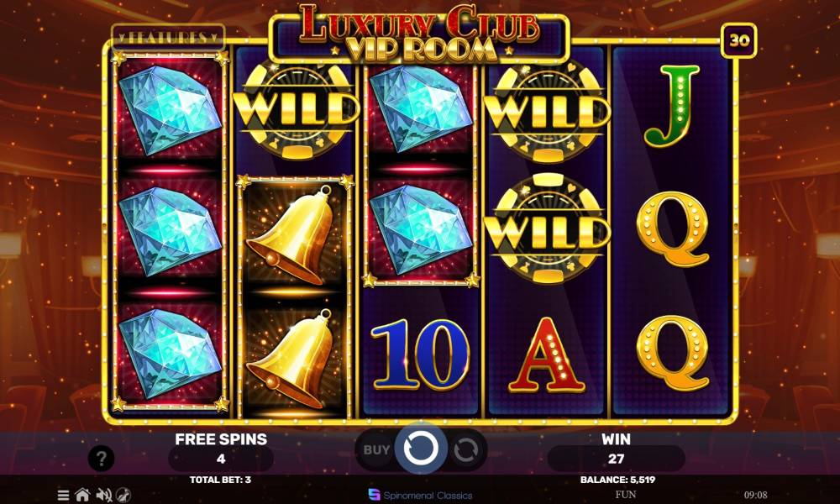
Task: Click the Luxury Club VIP Room logo
Action: tap(419, 34)
